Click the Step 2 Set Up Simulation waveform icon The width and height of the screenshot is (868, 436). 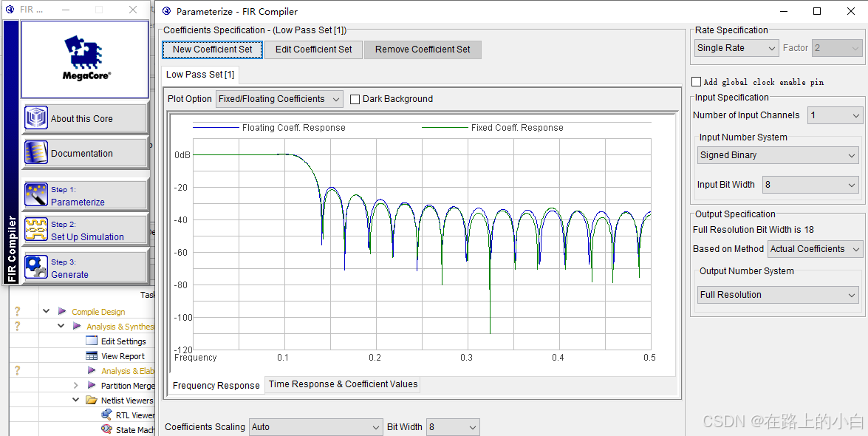pos(36,229)
